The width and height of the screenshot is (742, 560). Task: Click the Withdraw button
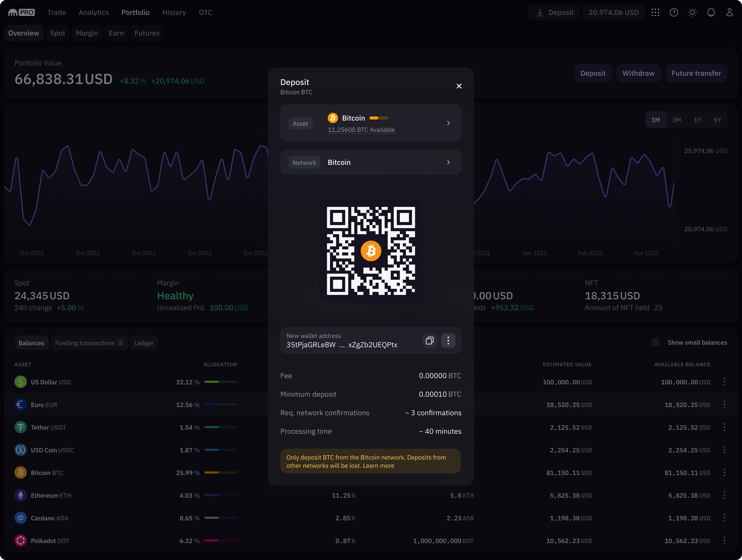[x=638, y=73]
